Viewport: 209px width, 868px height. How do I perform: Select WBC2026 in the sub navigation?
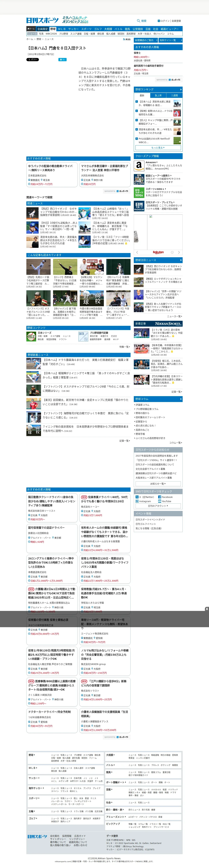point(51,34)
